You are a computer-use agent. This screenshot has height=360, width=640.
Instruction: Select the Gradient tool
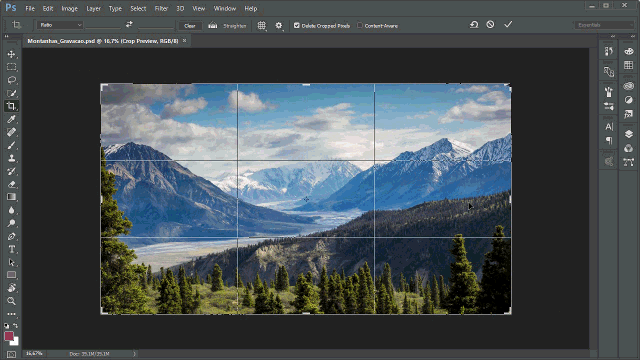11,197
